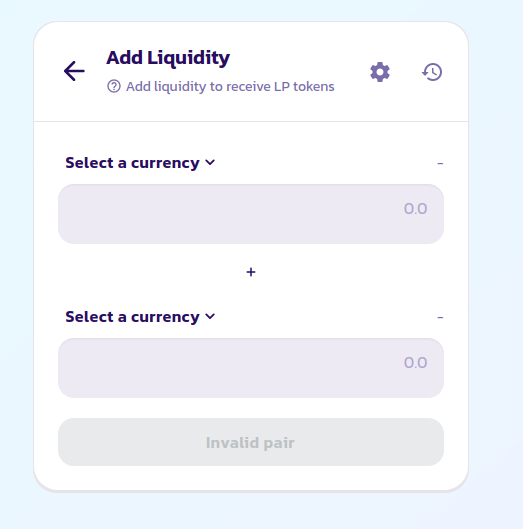
Task: Click the balance dash for the second currency
Action: pyautogui.click(x=440, y=317)
